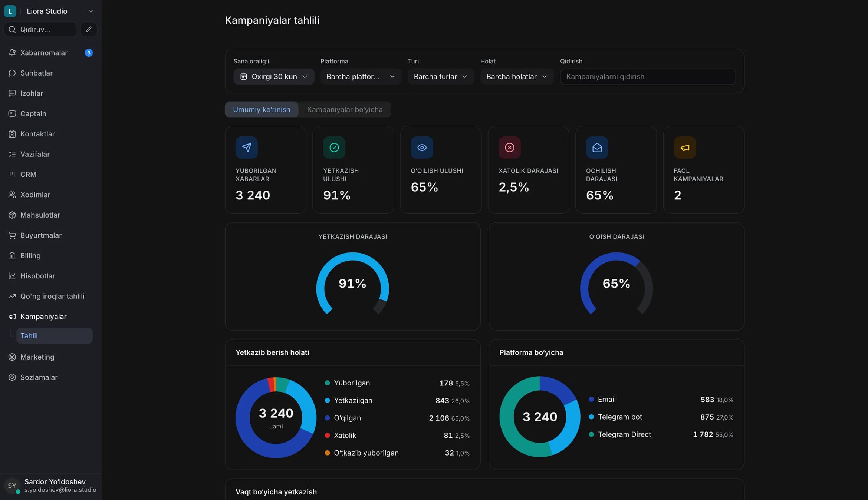Open the Kampaniyalar sidebar section
Image resolution: width=868 pixels, height=500 pixels.
point(50,317)
